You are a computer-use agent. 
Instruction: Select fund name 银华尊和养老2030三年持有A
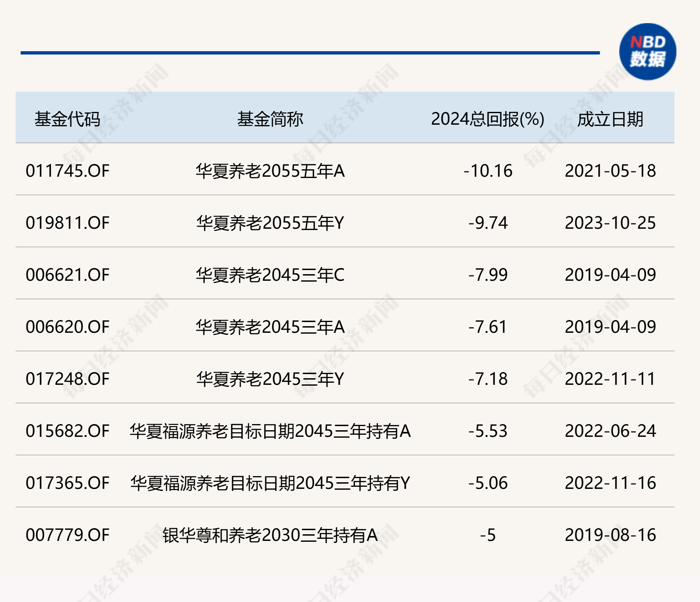[270, 535]
